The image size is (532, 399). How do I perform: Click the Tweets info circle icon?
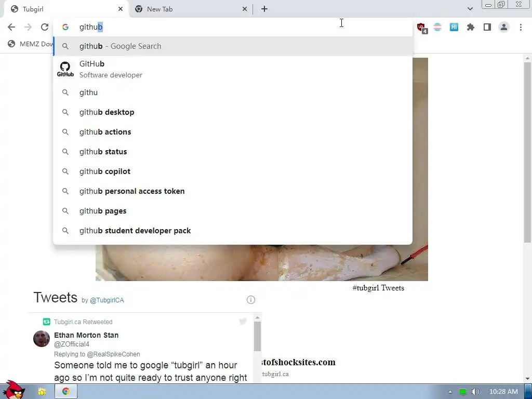[x=251, y=300]
